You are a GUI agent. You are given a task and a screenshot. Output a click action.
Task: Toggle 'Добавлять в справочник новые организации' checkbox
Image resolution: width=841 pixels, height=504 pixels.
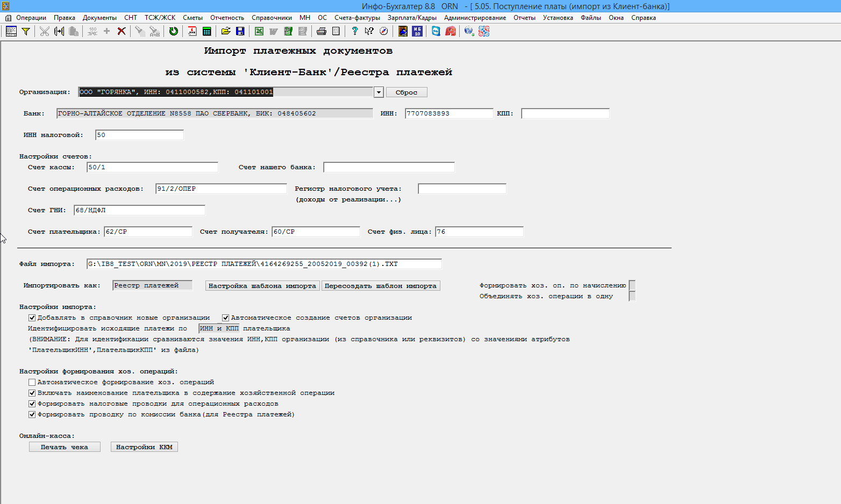[x=32, y=318]
